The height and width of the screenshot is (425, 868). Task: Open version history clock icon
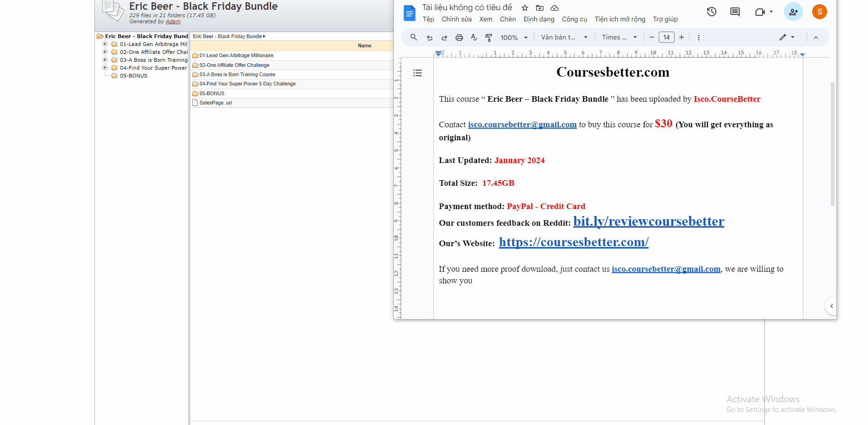712,12
